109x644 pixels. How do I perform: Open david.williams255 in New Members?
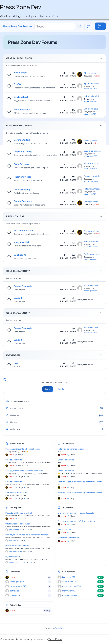click(70, 582)
